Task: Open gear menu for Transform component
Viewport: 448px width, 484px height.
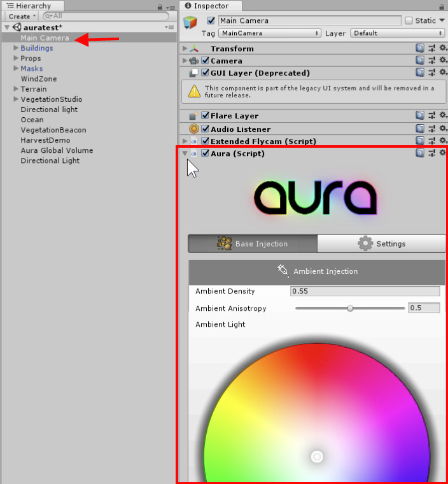Action: coord(443,48)
